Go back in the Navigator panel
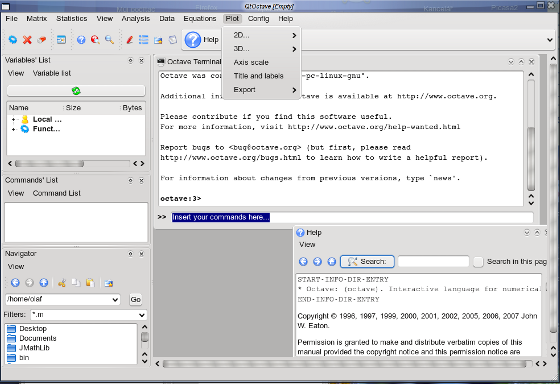The image size is (560, 384). [15, 283]
